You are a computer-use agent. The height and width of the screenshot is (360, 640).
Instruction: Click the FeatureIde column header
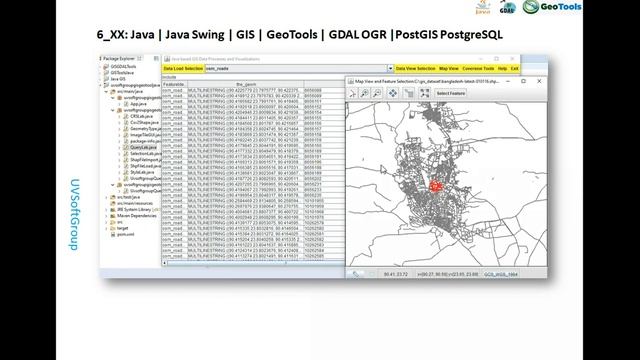pos(174,84)
